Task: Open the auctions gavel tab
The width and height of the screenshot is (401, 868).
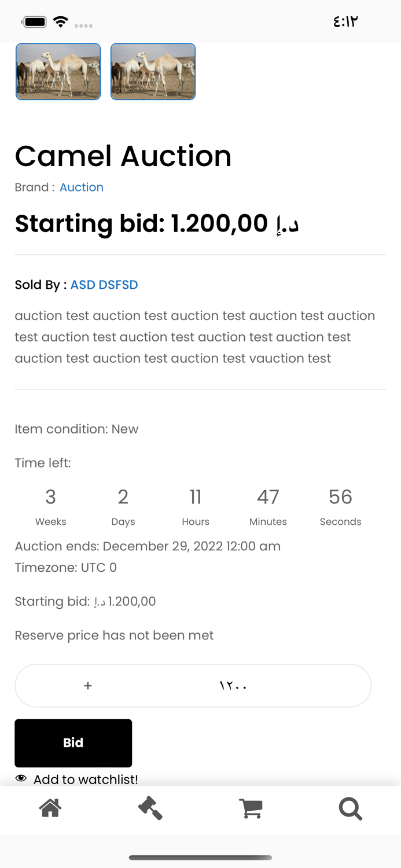Action: pyautogui.click(x=150, y=808)
